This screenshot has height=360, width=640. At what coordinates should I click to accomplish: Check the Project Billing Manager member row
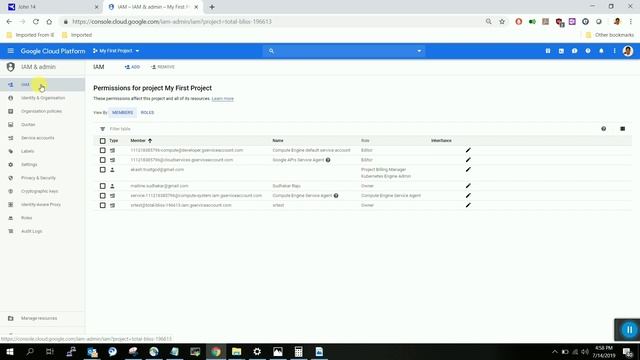[x=102, y=170]
